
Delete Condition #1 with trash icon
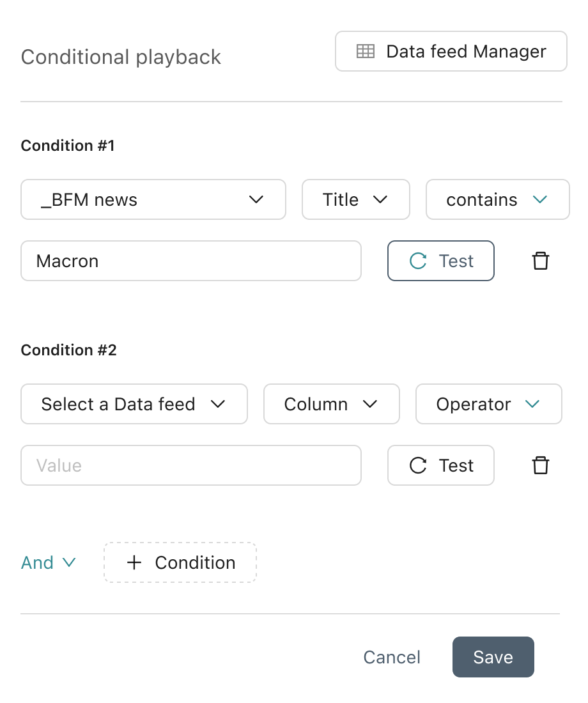[x=541, y=261]
